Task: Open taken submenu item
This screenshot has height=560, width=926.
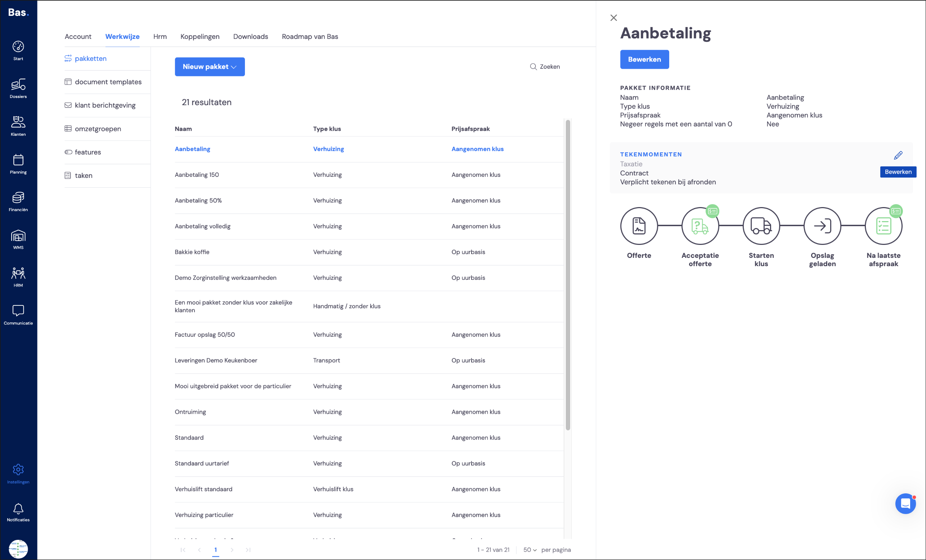Action: [107, 175]
